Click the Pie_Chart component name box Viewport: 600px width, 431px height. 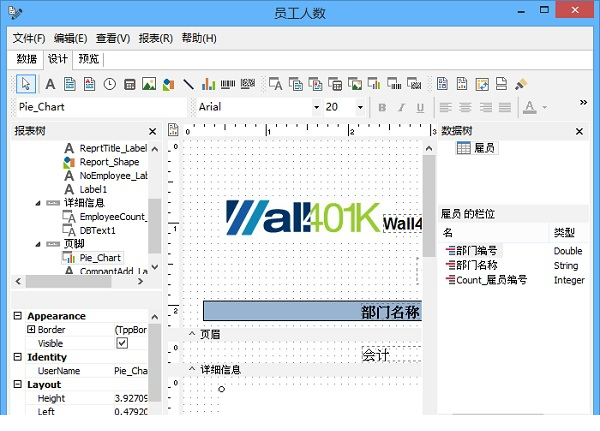coord(101,107)
